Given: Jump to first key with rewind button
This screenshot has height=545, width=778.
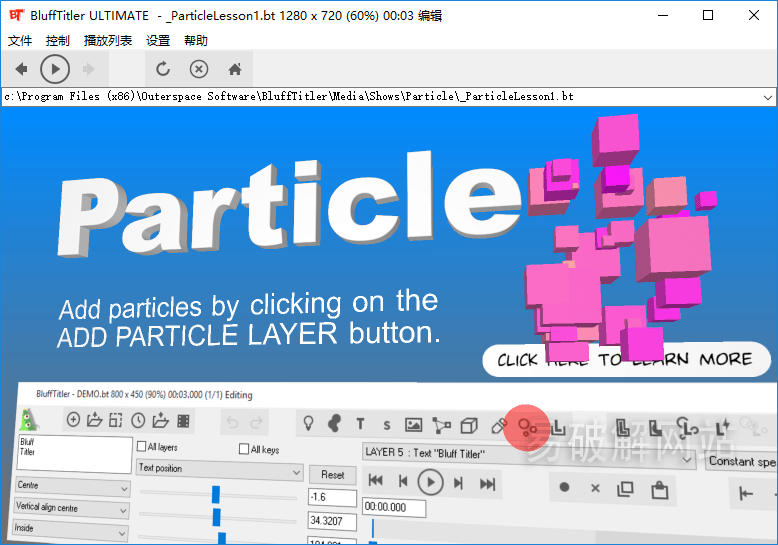Looking at the screenshot, I should 376,480.
